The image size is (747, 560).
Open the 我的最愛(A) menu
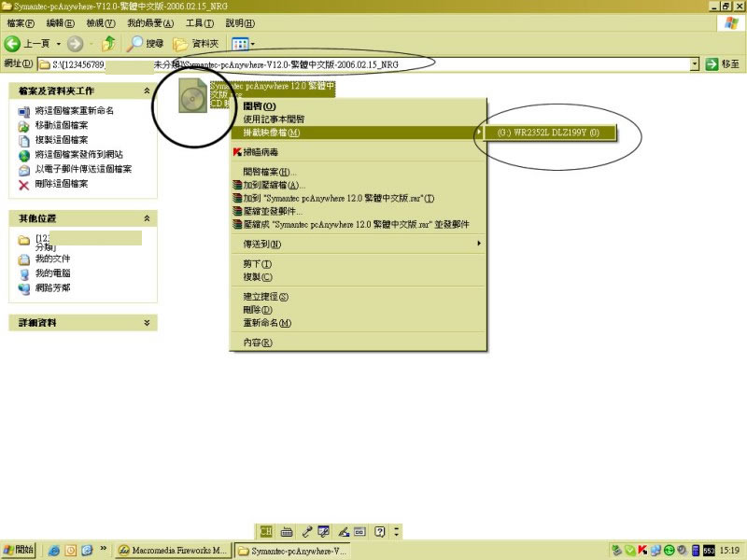coord(150,22)
